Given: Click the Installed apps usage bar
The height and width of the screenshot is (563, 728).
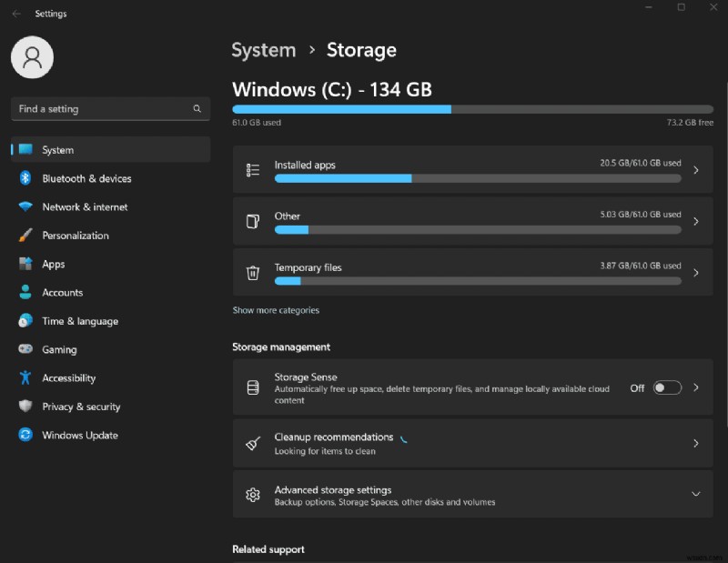Looking at the screenshot, I should pos(478,178).
